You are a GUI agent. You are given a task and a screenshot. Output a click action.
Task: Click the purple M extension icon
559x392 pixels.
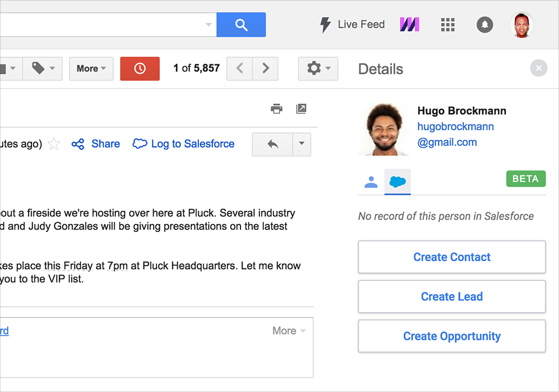410,25
